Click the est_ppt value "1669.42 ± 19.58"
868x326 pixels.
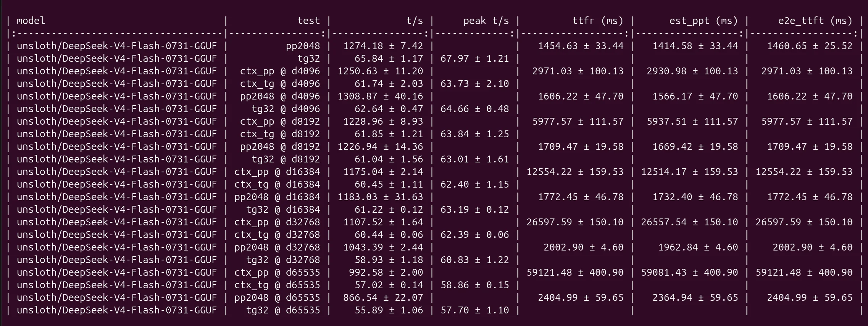695,146
